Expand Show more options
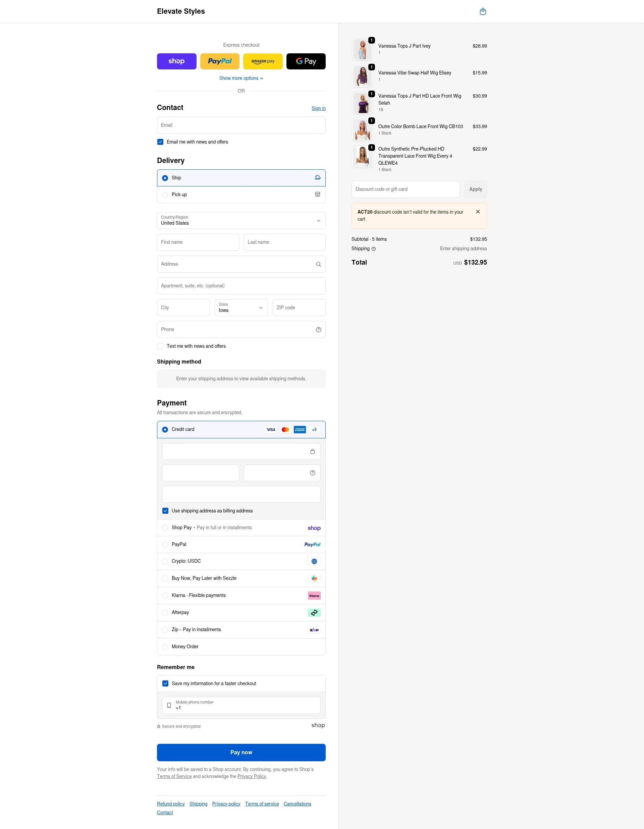 241,78
